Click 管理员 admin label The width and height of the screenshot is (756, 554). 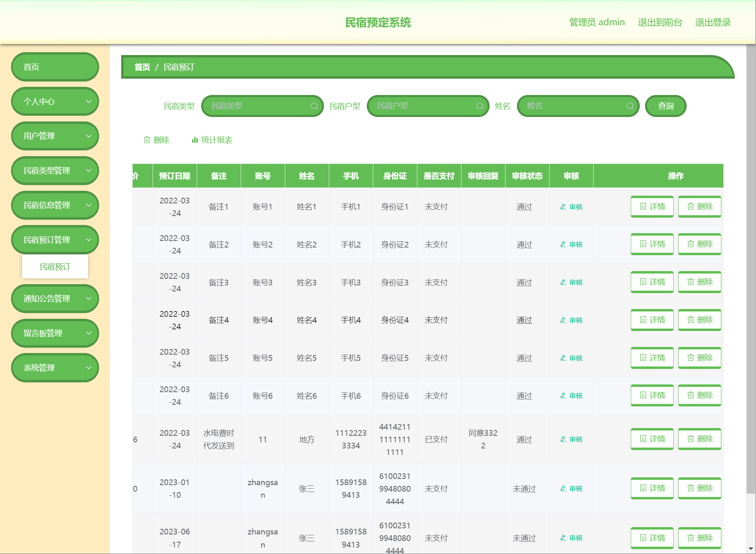(x=597, y=22)
